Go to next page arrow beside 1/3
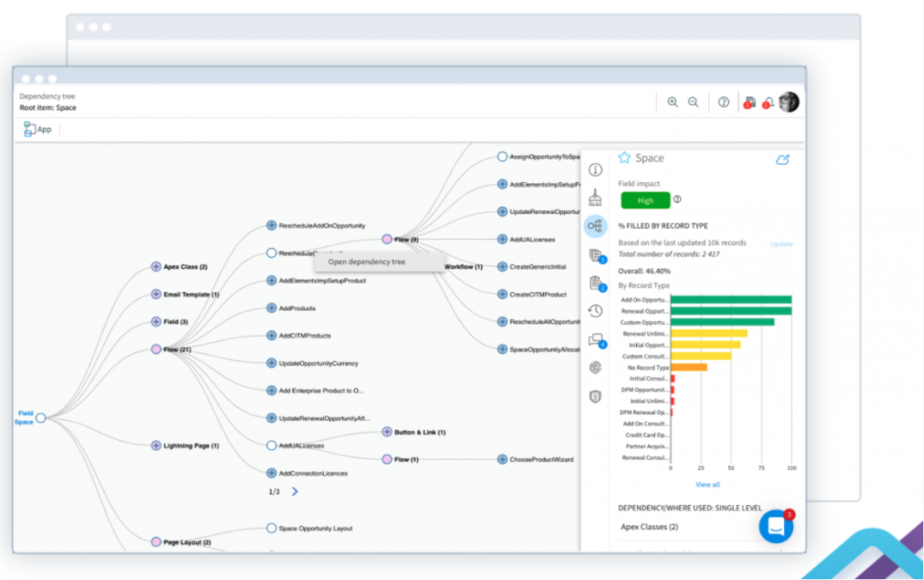 tap(295, 492)
